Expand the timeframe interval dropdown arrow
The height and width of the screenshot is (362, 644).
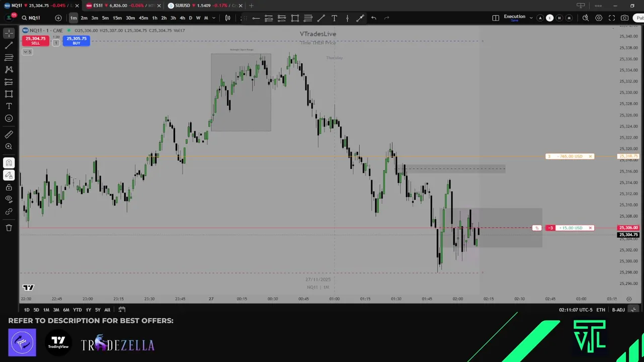point(214,18)
